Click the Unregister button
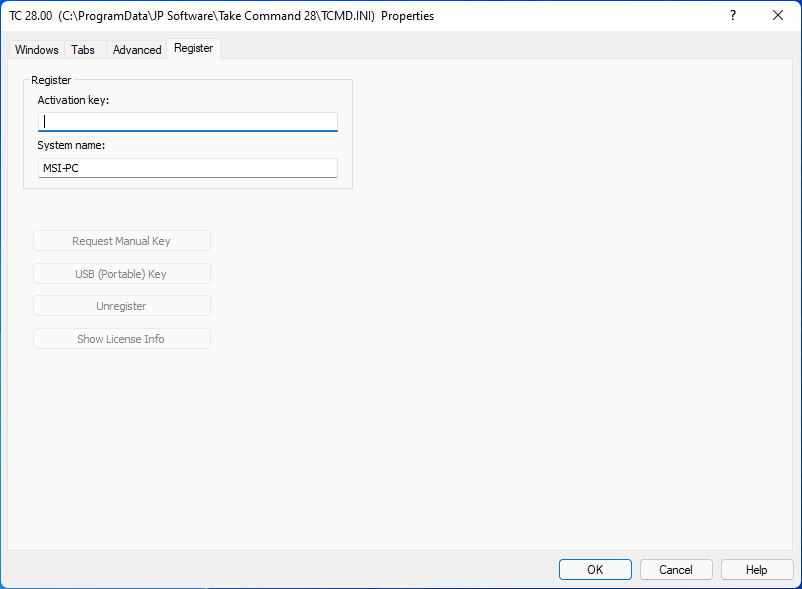Screen dimensions: 802x589 point(122,306)
